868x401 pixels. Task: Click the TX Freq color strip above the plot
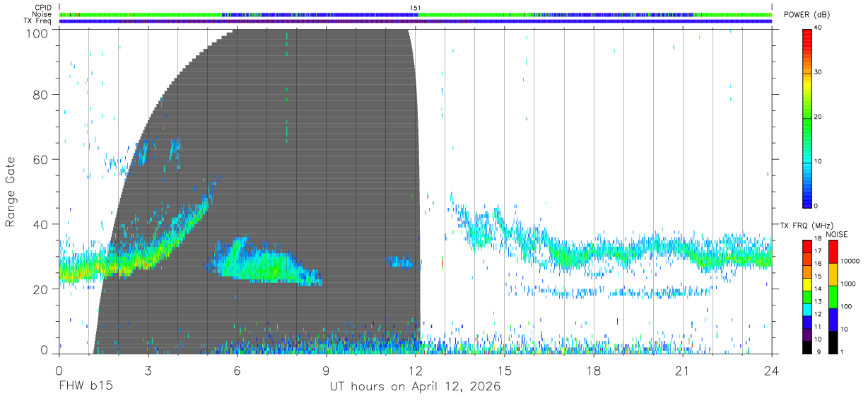click(416, 21)
